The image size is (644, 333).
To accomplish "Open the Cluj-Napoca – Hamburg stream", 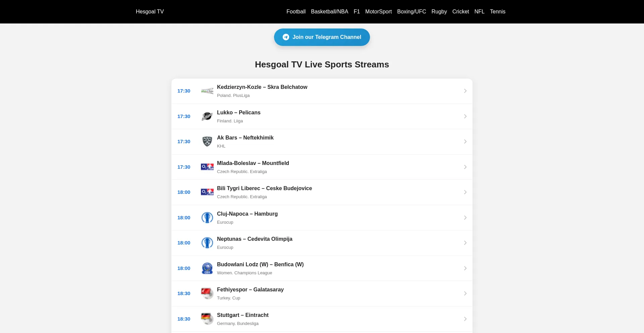I will click(322, 218).
